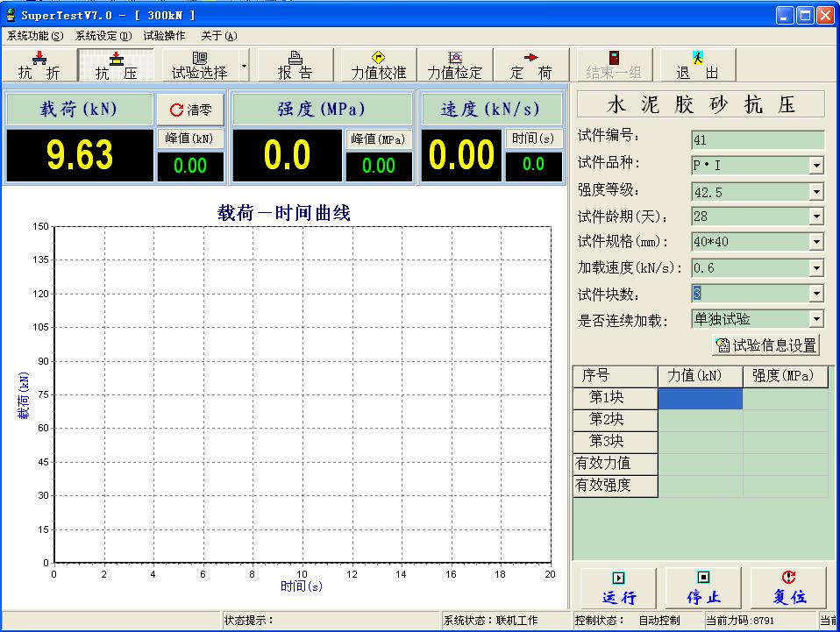Open the 加载速度 loading speed dropdown

coord(815,267)
